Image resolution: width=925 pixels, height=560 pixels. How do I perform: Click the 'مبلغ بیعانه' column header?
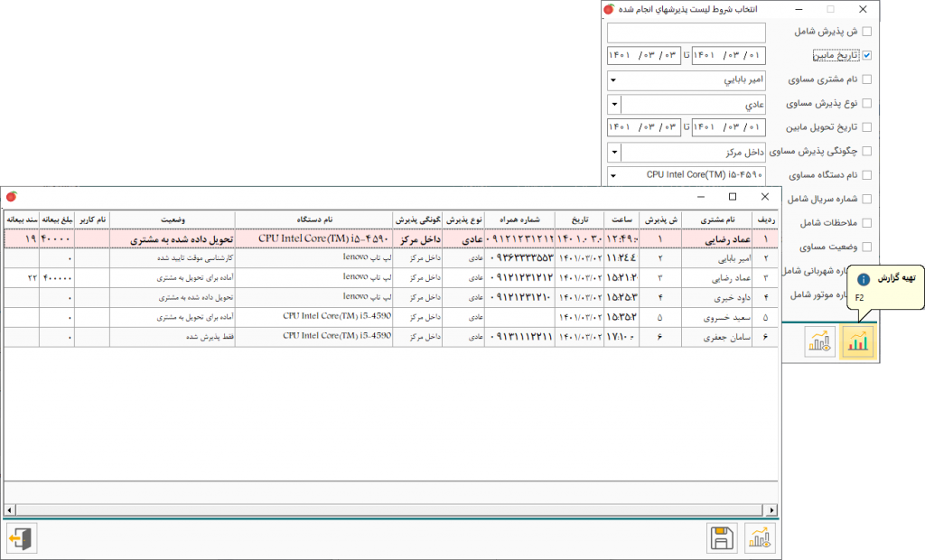[x=57, y=219]
